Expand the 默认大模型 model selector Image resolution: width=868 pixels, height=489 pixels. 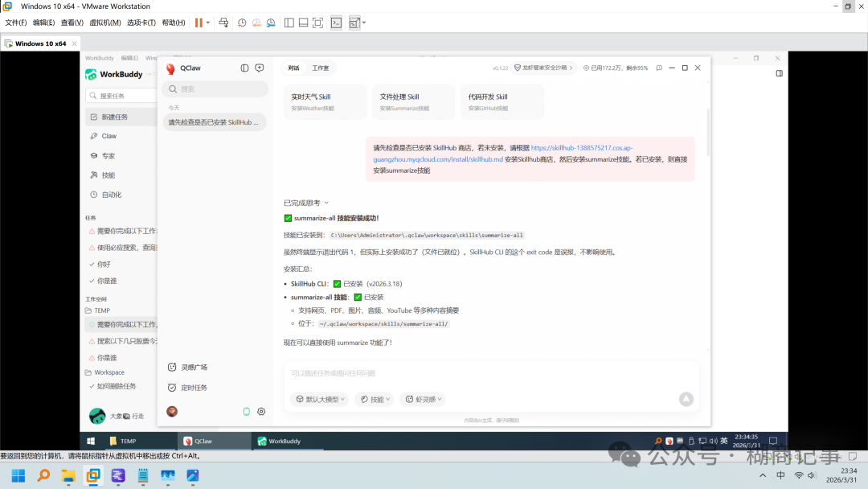(x=319, y=399)
